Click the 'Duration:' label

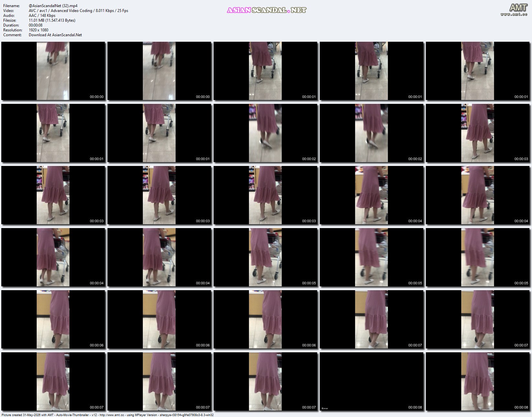pyautogui.click(x=11, y=25)
